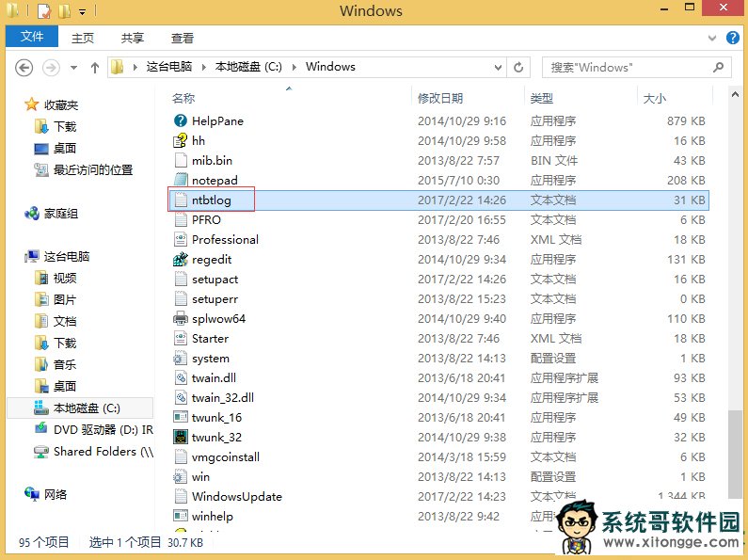This screenshot has width=748, height=560.
Task: Select the notepad application icon
Action: [x=181, y=180]
